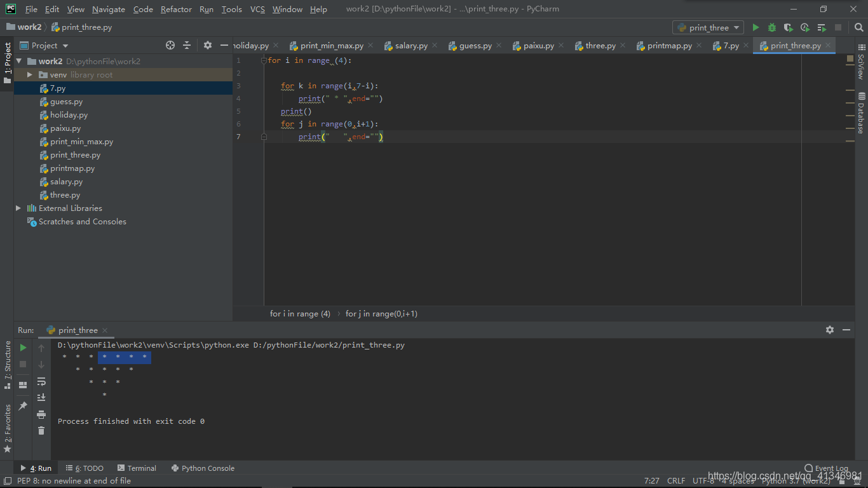
Task: Hide the Project panel with the minus icon
Action: (224, 45)
